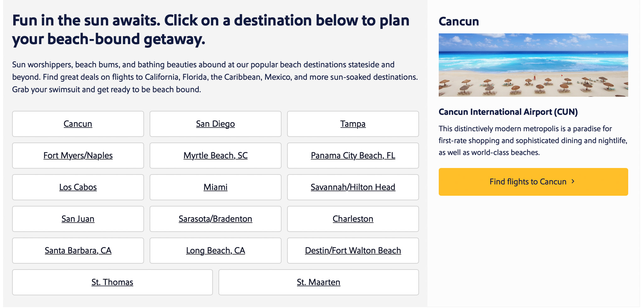Select Santa Barbara, CA tile
The width and height of the screenshot is (644, 308).
click(x=78, y=250)
